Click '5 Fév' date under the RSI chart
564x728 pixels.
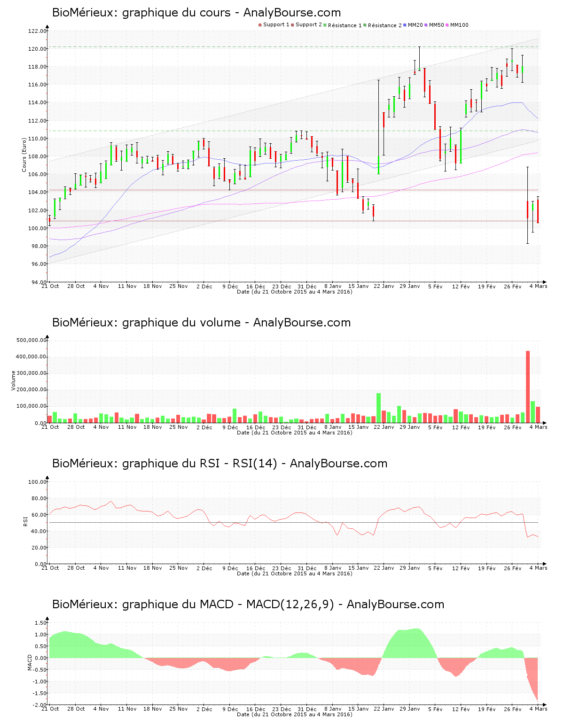435,568
